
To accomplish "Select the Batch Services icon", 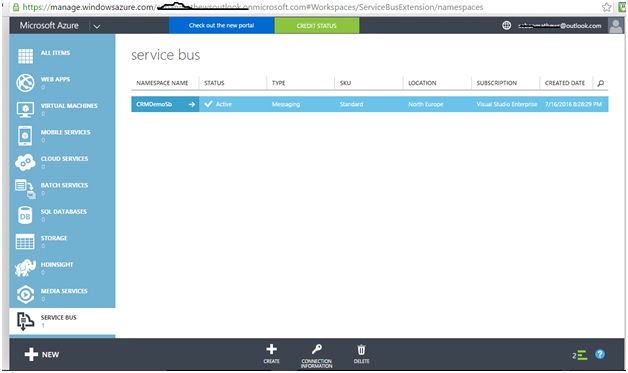I will (x=25, y=189).
